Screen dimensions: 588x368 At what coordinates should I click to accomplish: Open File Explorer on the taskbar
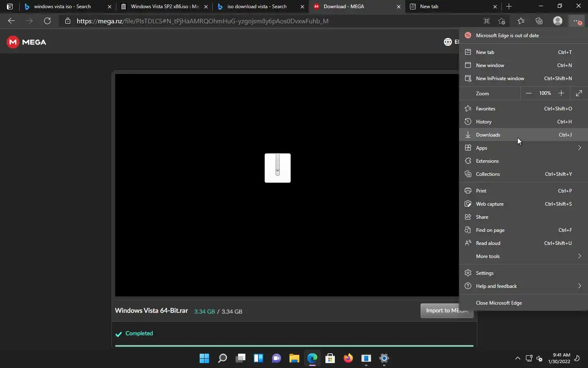(294, 359)
